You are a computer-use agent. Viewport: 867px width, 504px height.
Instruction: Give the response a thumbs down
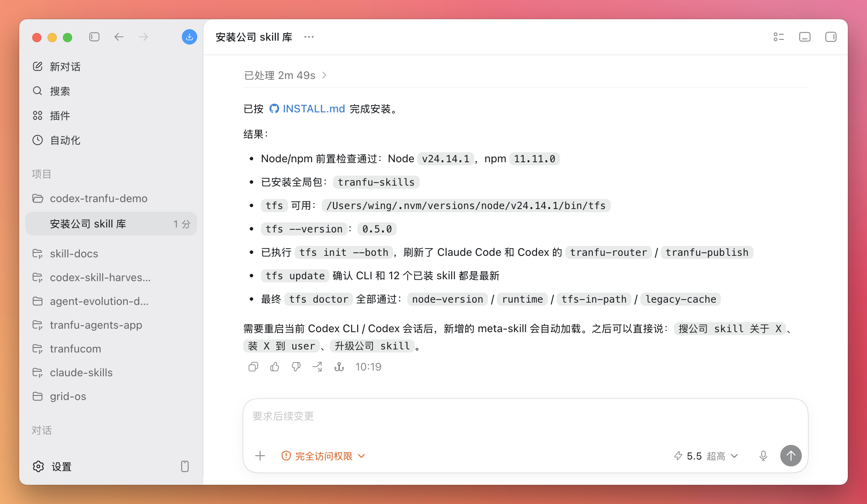pos(296,367)
